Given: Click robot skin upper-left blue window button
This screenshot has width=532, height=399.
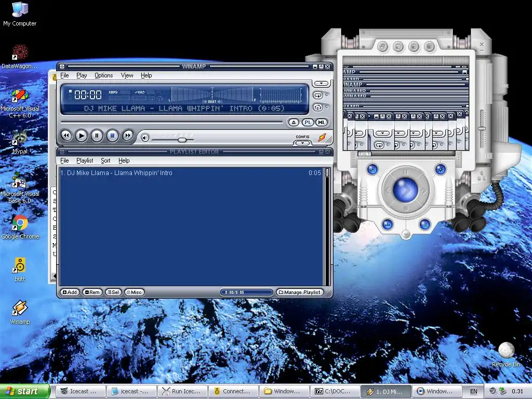Looking at the screenshot, I should 372,169.
